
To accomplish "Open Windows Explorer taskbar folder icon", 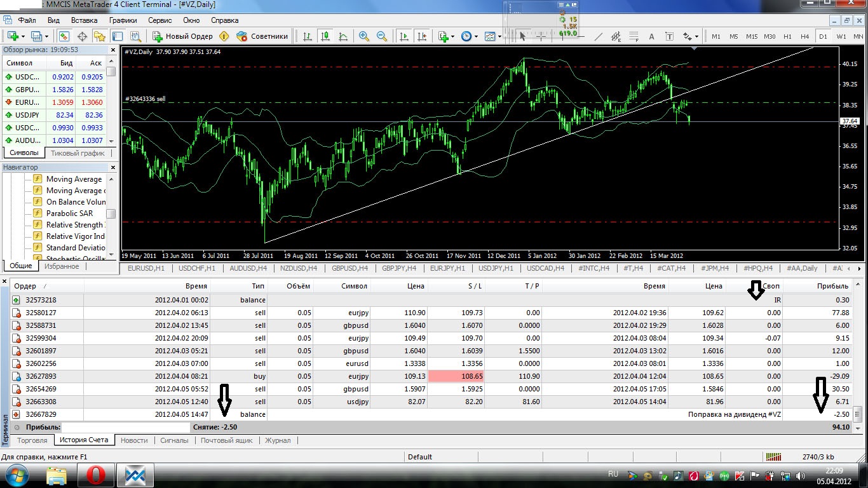I will point(57,475).
